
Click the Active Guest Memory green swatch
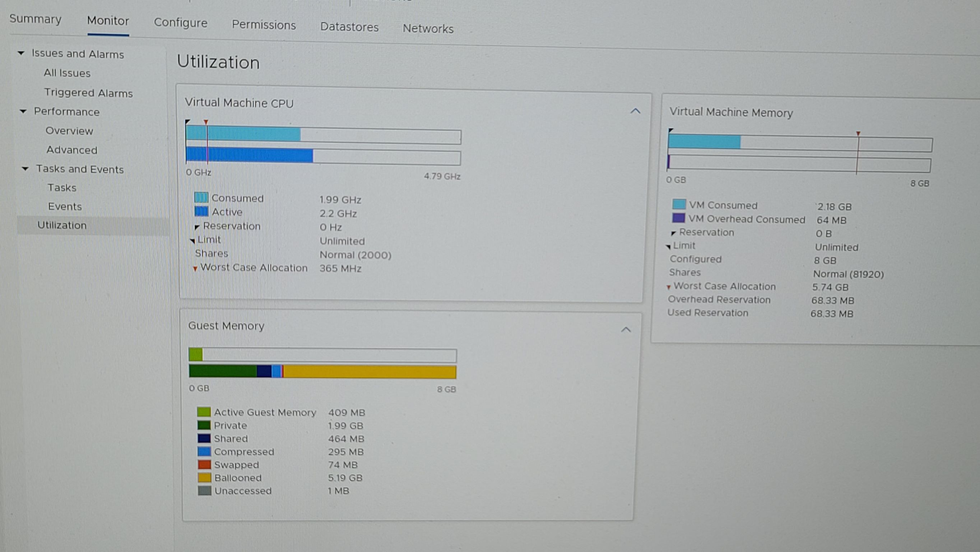point(204,411)
